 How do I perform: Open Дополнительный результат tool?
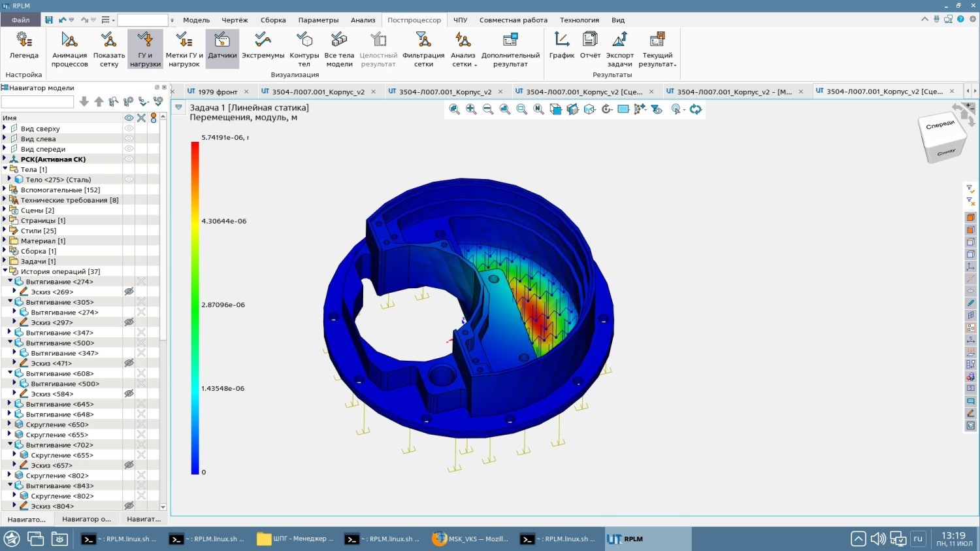tap(510, 49)
